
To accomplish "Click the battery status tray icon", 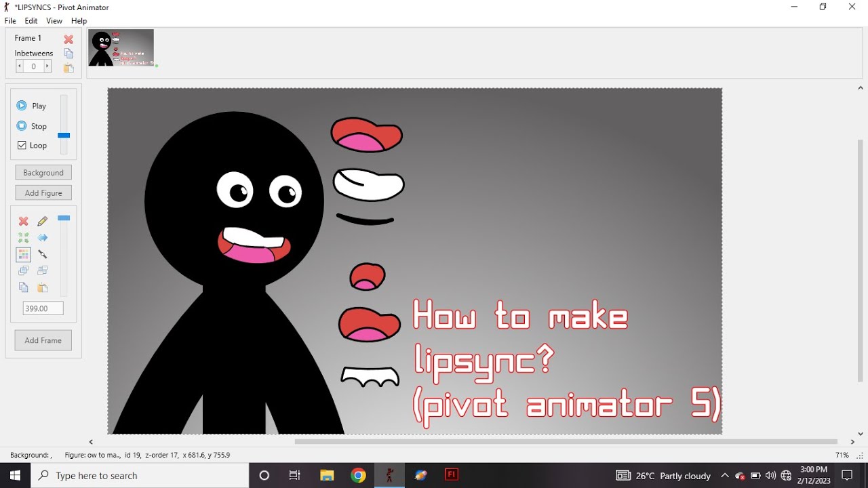I will tap(755, 476).
